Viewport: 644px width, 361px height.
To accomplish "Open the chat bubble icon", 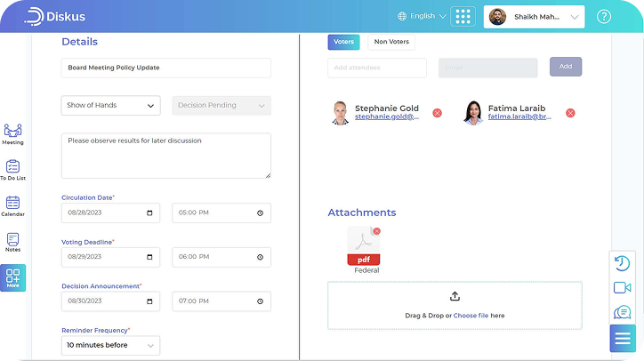I will tap(622, 312).
